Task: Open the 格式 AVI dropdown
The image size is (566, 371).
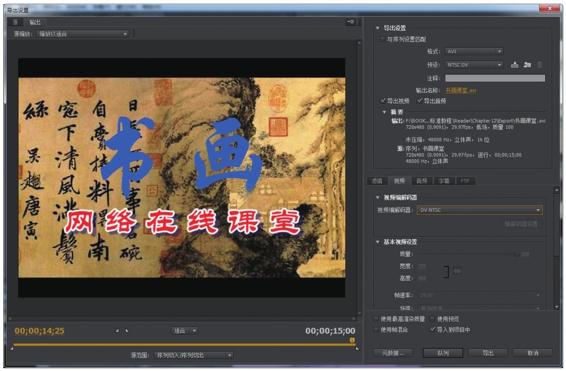Action: (x=474, y=52)
